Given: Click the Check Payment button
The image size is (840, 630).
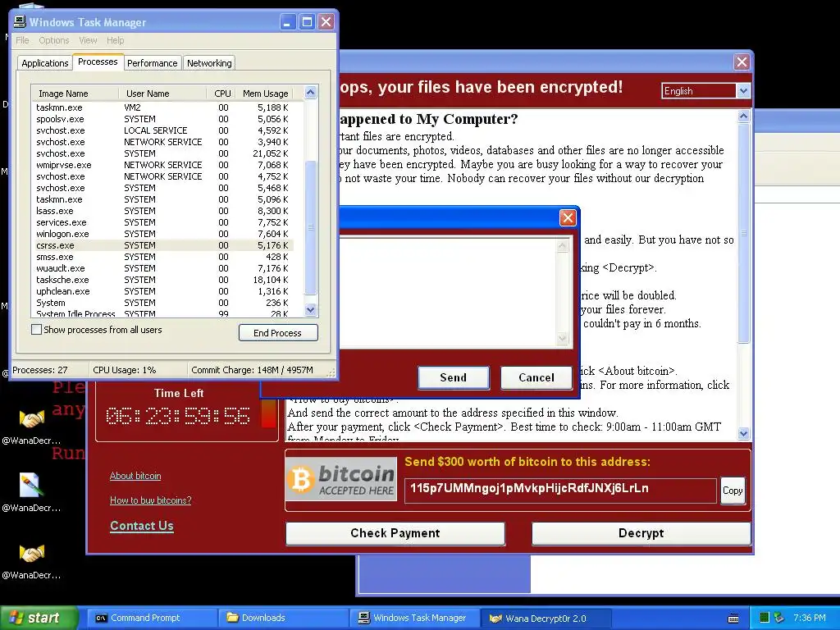Looking at the screenshot, I should [395, 533].
